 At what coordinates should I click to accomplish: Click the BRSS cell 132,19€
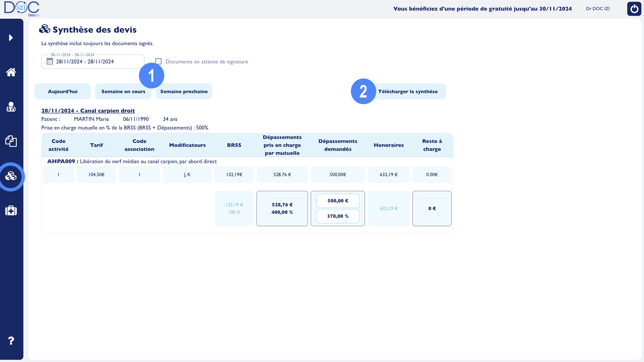234,175
